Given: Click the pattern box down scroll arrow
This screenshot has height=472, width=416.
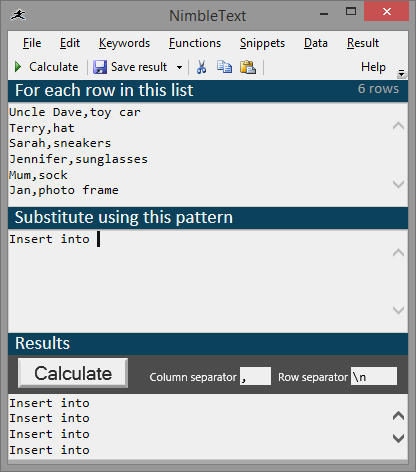Looking at the screenshot, I should tap(398, 310).
